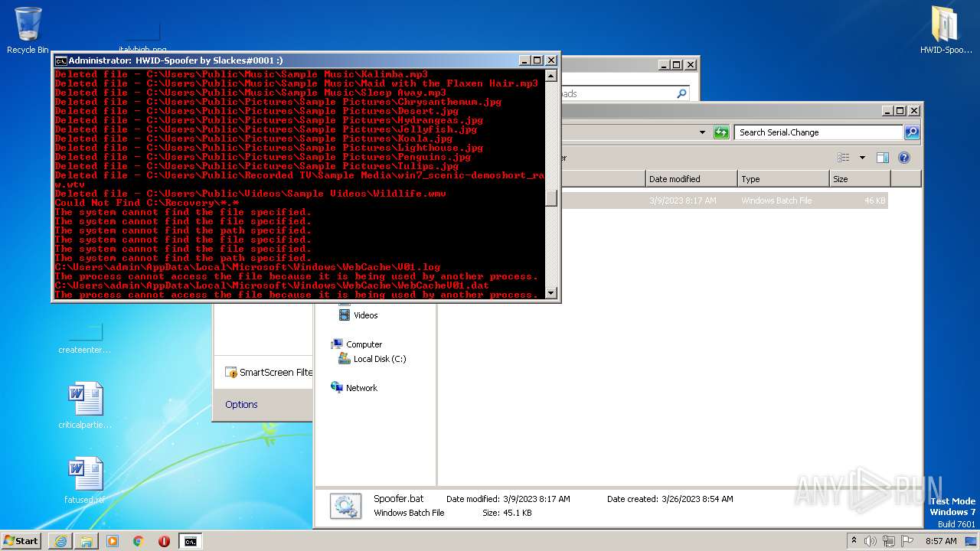Click the Start button
This screenshot has width=980, height=551.
pyautogui.click(x=21, y=540)
